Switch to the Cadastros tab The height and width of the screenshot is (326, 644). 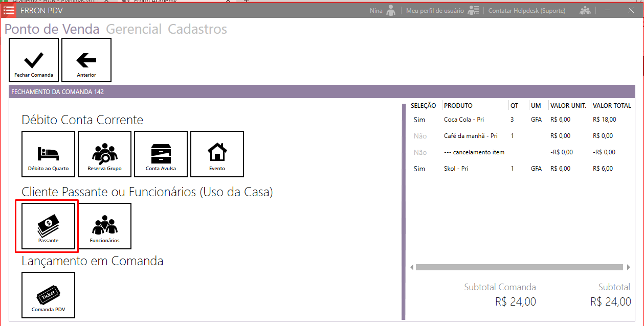(x=197, y=29)
